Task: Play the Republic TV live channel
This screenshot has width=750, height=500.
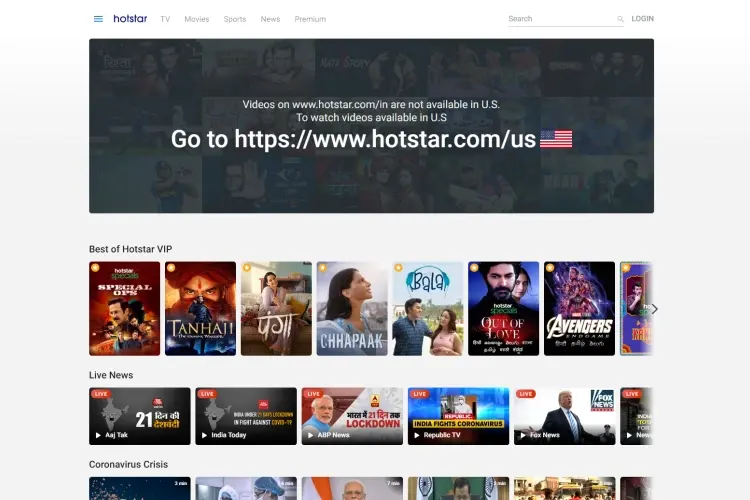Action: click(x=458, y=416)
